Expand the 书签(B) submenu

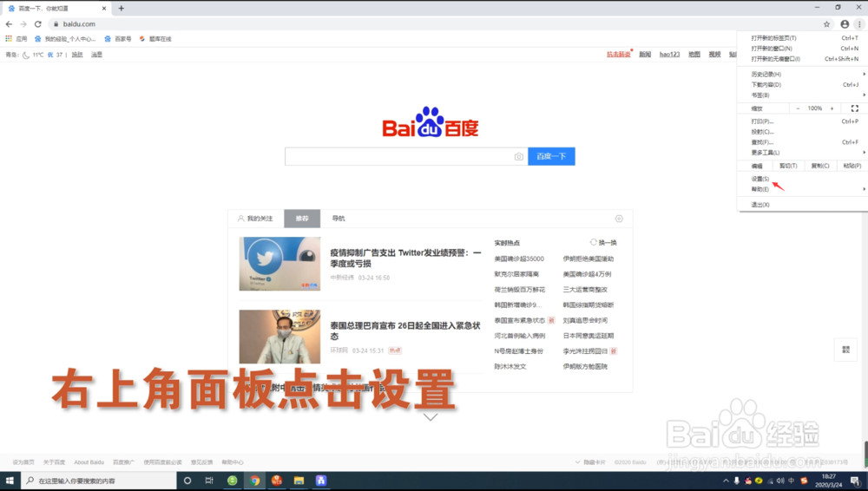[x=803, y=95]
